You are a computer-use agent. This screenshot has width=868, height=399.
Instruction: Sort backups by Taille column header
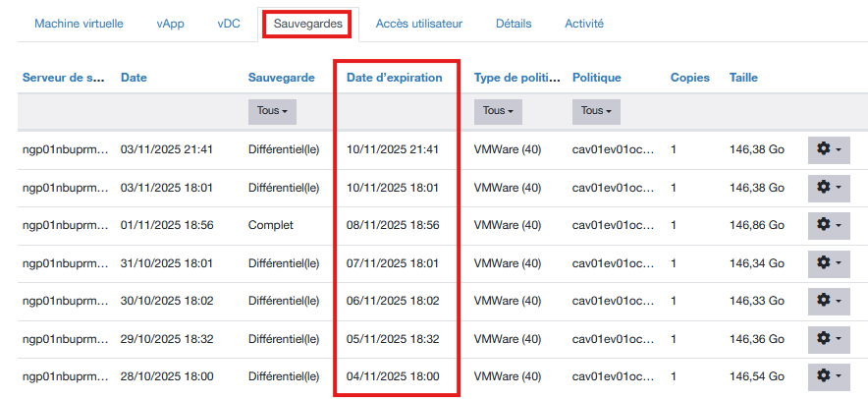pos(743,78)
